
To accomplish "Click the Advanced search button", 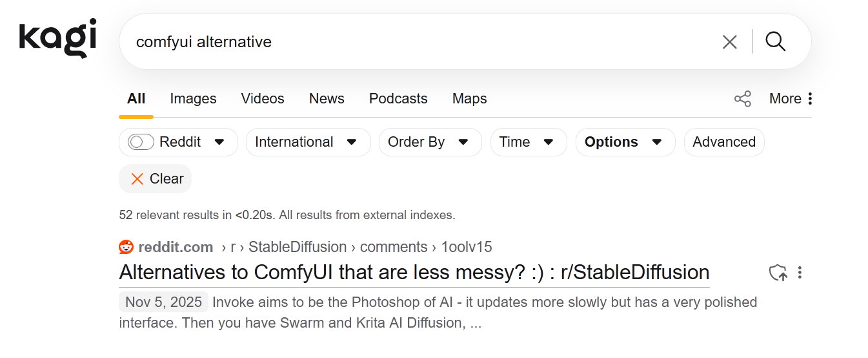I will click(724, 142).
